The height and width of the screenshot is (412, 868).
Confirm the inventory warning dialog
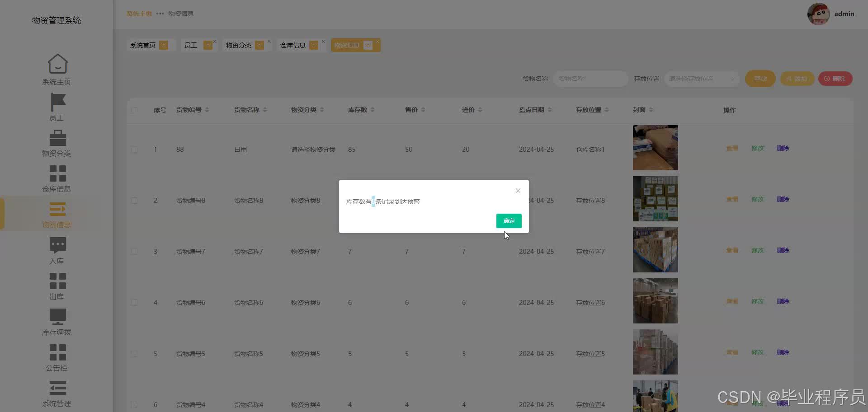[509, 221]
